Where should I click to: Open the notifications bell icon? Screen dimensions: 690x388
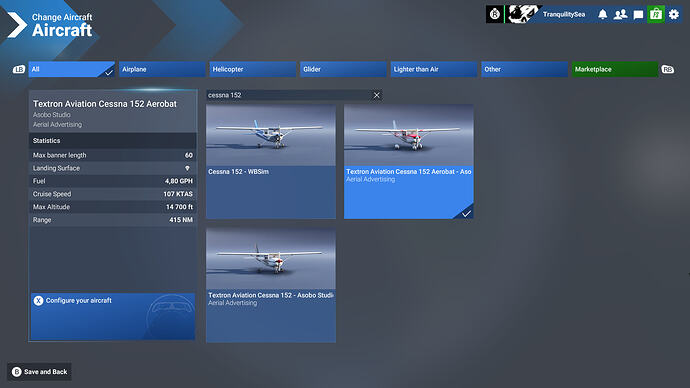click(x=602, y=15)
